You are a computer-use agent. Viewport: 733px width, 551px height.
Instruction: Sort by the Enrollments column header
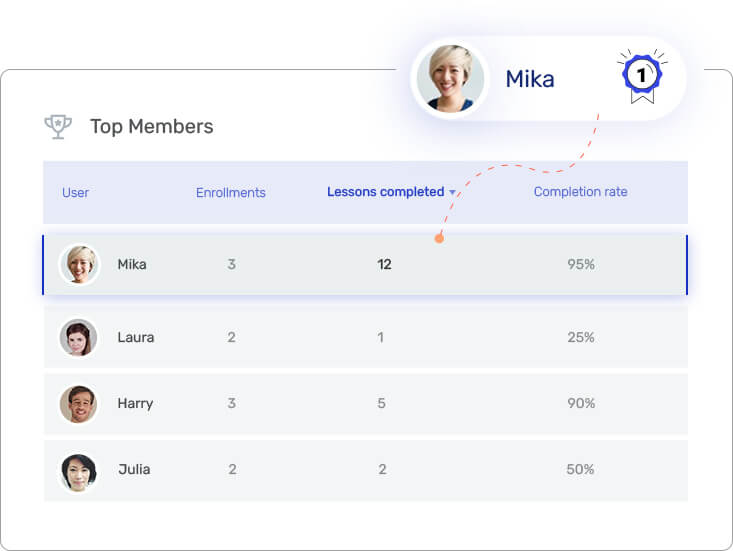point(231,192)
